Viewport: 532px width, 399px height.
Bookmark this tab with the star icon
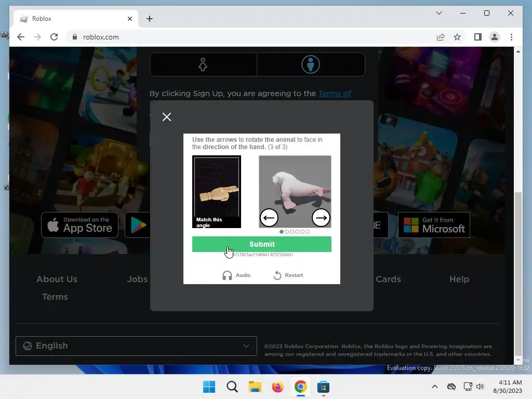coord(457,37)
